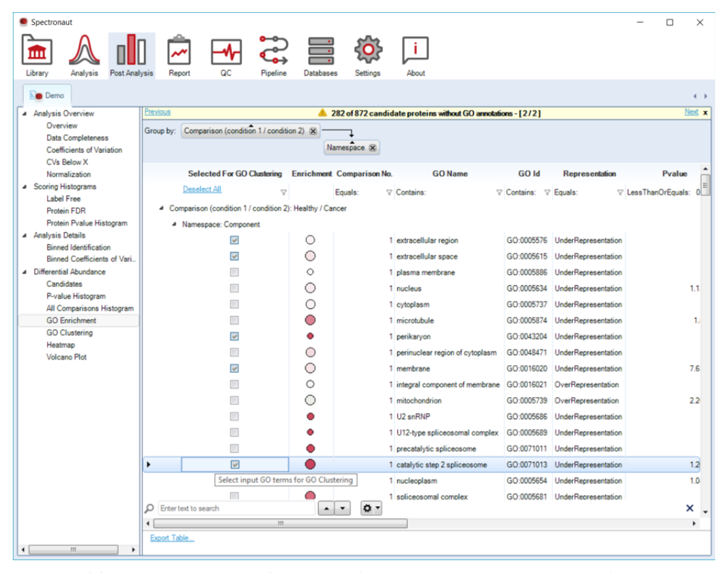
Task: Open Protein FDR view
Action: click(x=66, y=211)
